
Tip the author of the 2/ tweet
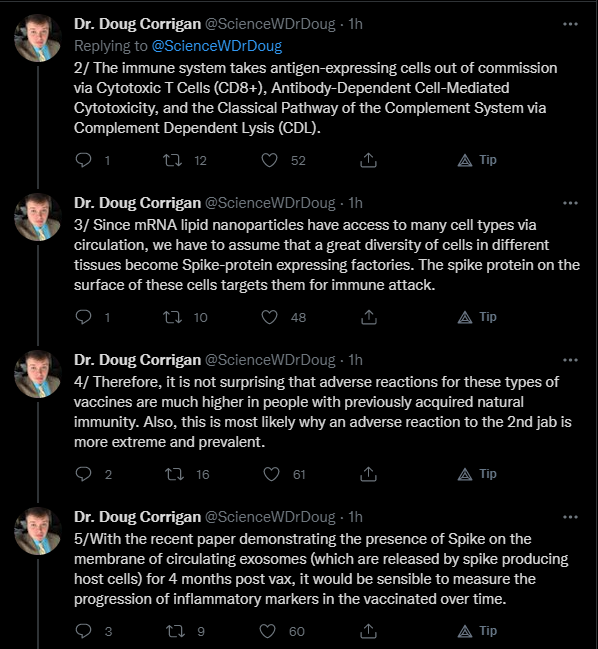(x=477, y=160)
